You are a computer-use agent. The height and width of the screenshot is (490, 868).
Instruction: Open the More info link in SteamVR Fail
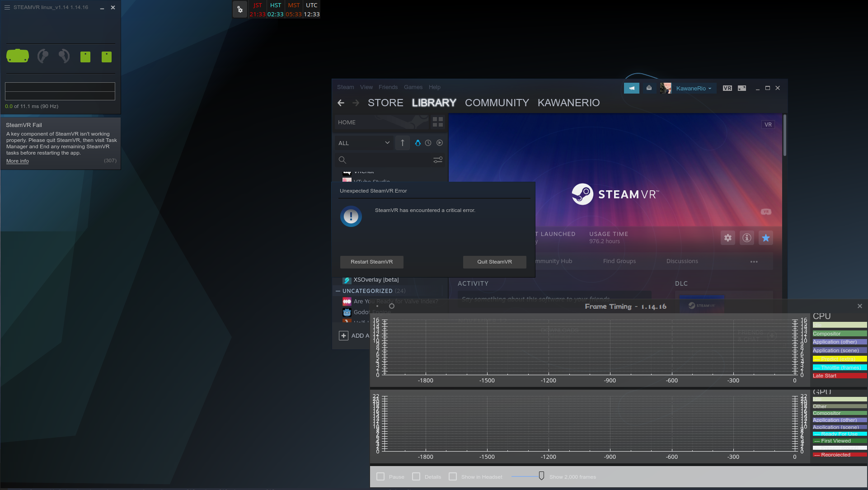[18, 161]
